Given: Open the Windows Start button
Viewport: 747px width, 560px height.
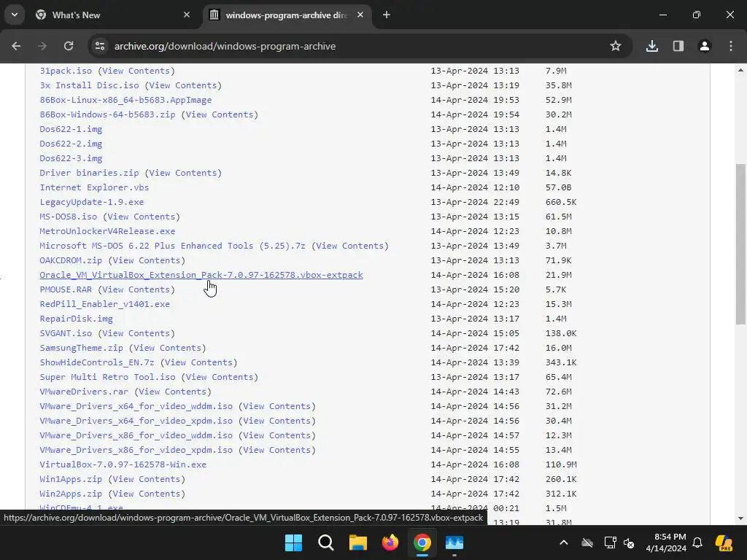Looking at the screenshot, I should click(293, 542).
